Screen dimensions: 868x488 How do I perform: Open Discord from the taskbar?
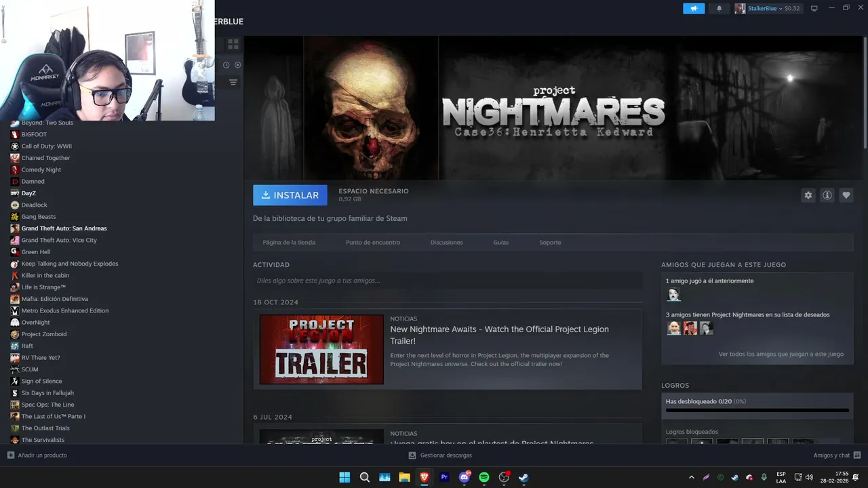pyautogui.click(x=465, y=477)
